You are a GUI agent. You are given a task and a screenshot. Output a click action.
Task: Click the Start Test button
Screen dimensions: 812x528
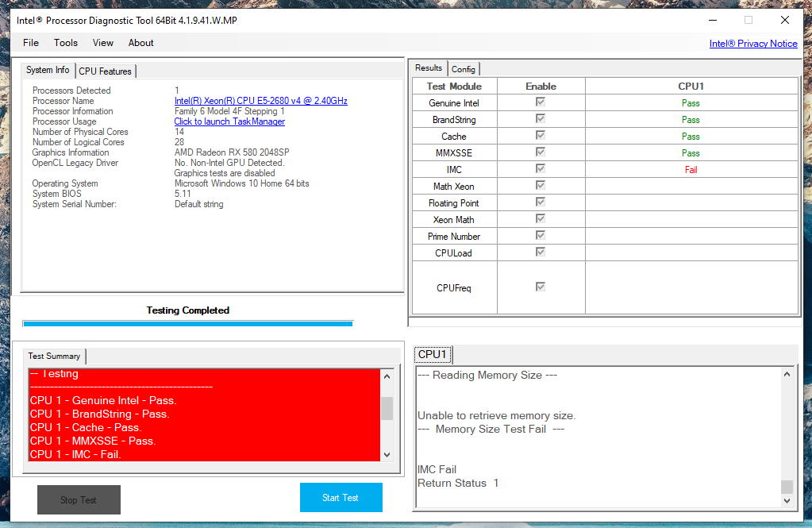(341, 497)
